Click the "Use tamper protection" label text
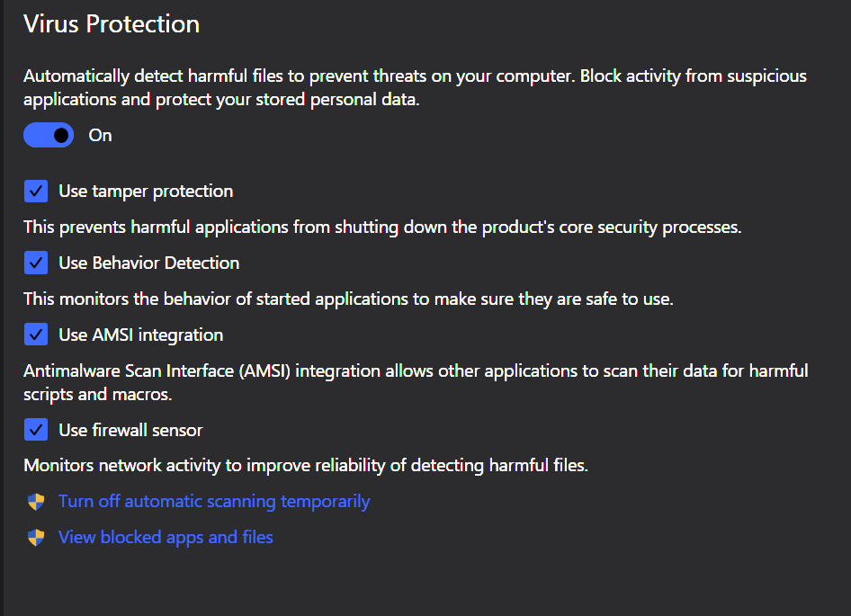The height and width of the screenshot is (616, 851). 146,191
